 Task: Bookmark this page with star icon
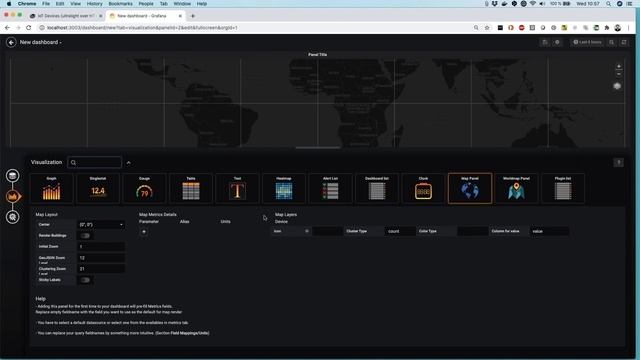click(x=487, y=28)
